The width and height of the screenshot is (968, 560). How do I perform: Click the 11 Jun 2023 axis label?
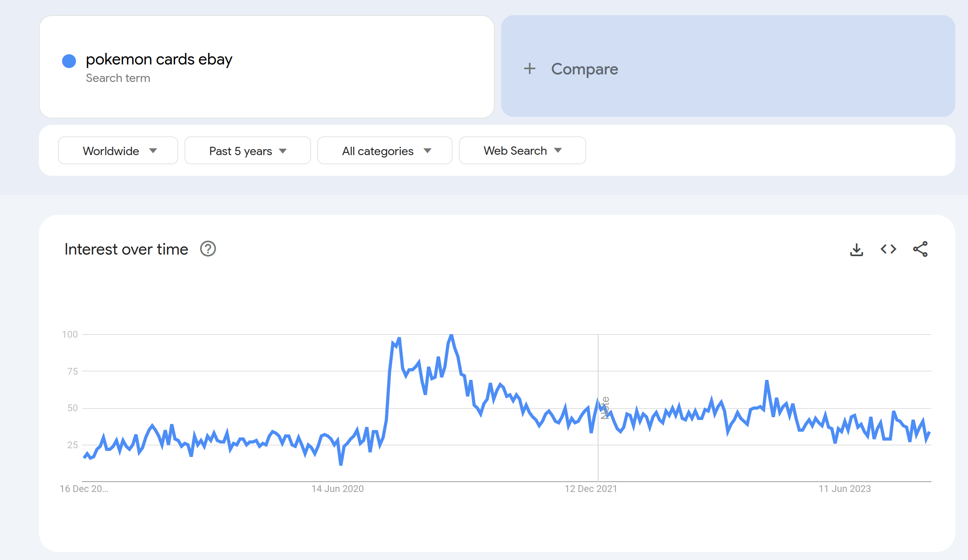[845, 489]
